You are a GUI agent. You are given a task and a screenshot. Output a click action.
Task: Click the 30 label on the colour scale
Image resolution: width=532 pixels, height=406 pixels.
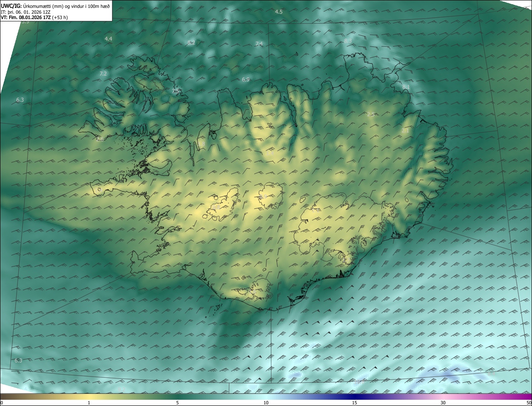pyautogui.click(x=443, y=403)
